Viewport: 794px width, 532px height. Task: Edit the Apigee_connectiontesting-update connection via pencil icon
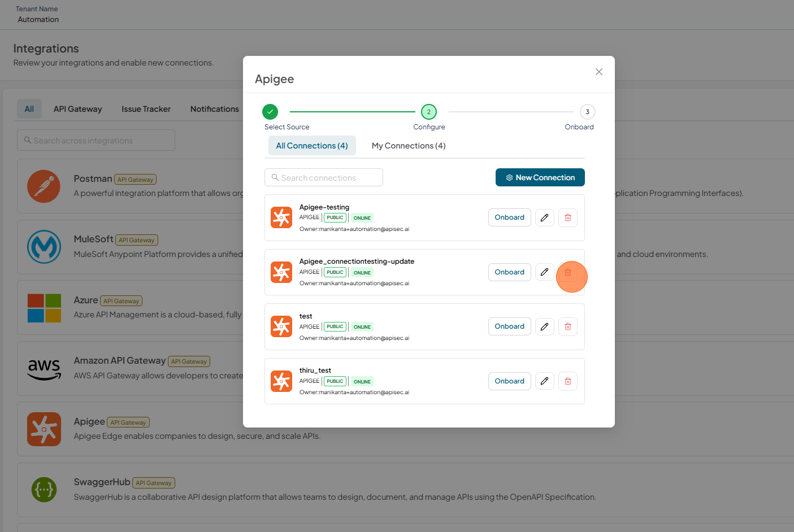click(545, 272)
